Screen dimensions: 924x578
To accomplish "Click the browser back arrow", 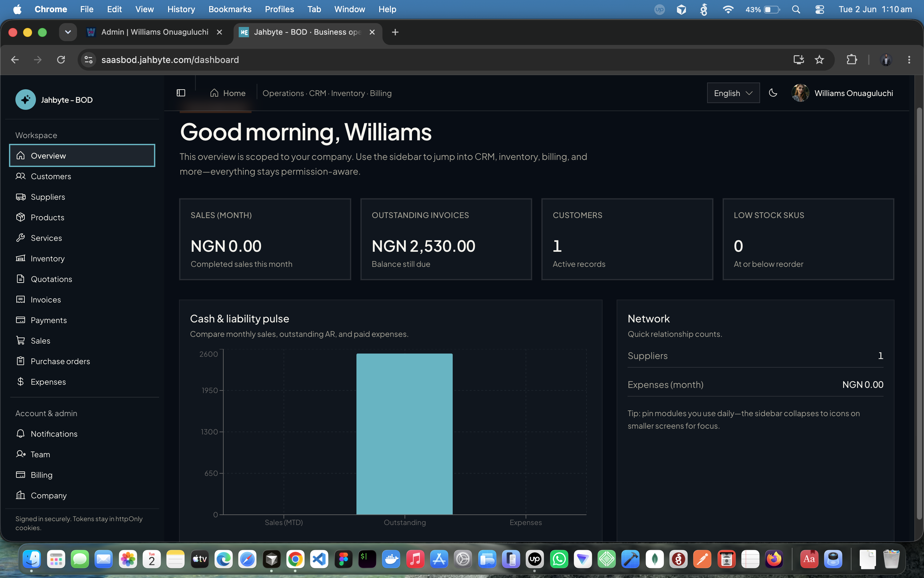I will point(15,60).
